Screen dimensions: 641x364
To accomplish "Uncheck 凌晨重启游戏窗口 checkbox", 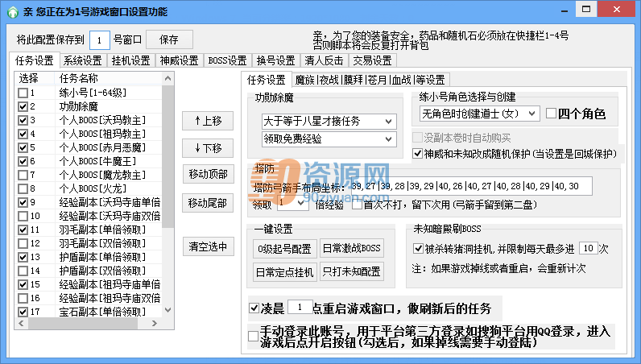I will coord(254,308).
